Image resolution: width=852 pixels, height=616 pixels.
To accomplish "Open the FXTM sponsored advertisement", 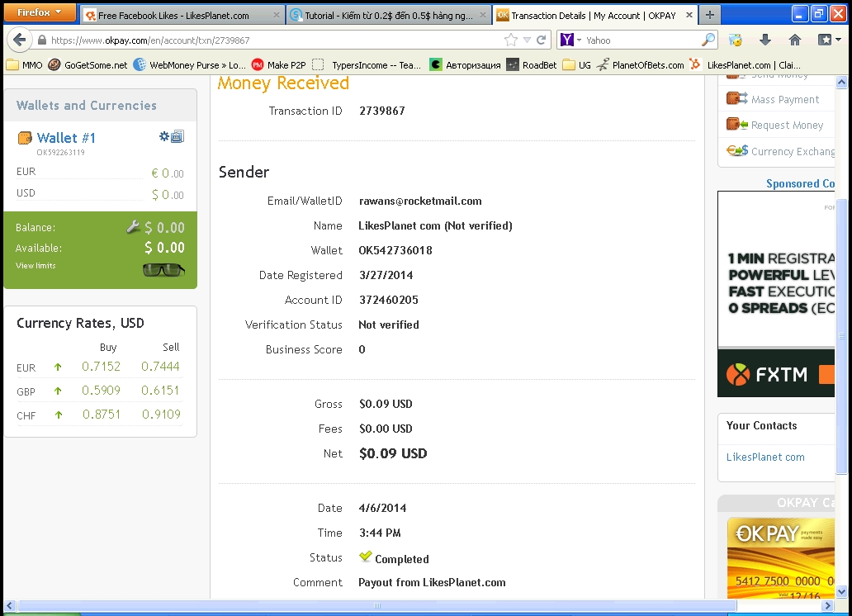I will pos(776,294).
